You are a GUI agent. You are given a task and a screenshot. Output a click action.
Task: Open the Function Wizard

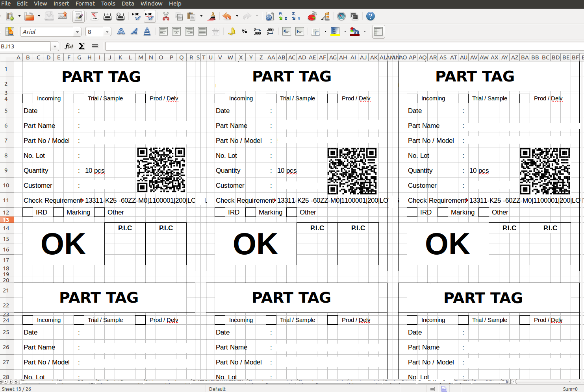point(69,46)
